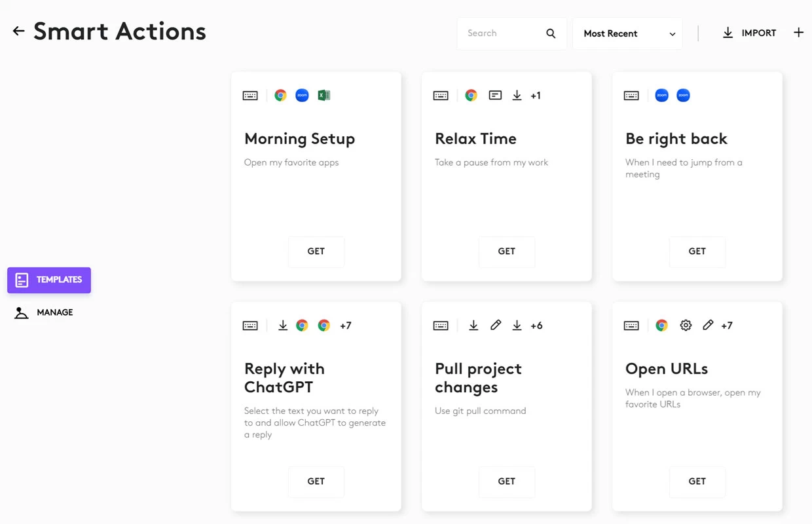Click the Search input field

(511, 33)
